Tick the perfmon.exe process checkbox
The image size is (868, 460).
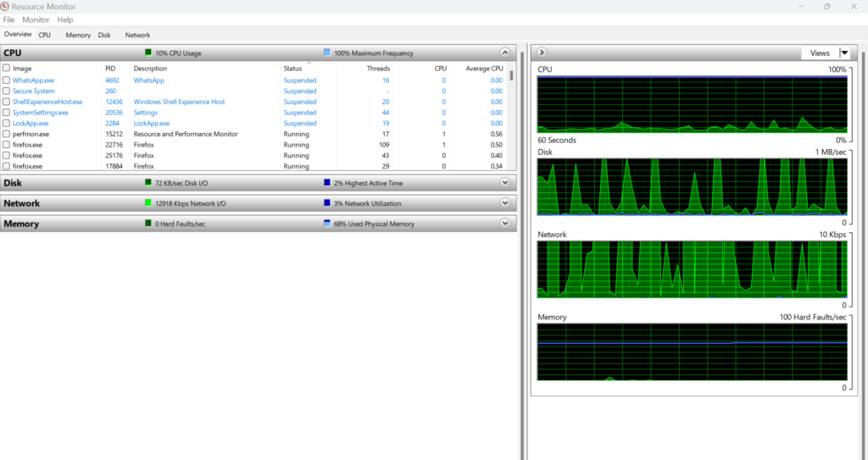pos(7,134)
